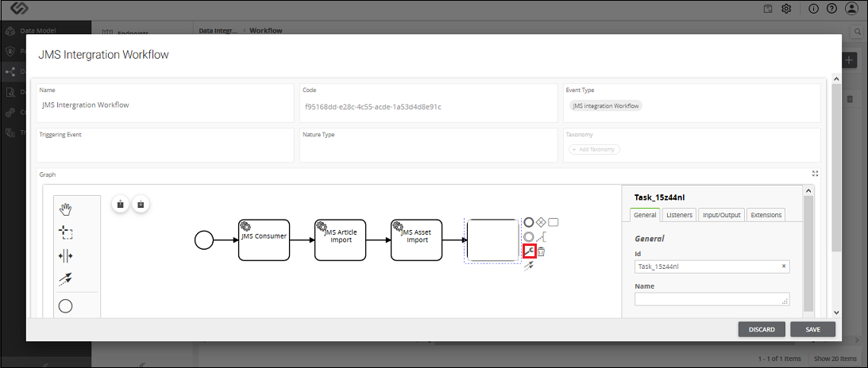Expand graph to fullscreen
Screen dimensions: 868x368
[x=815, y=174]
